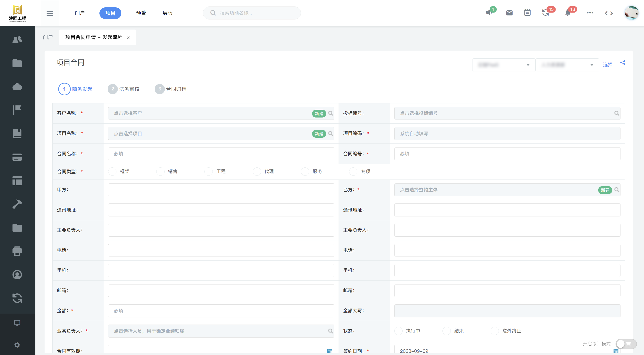Open the 合同有效期 date picker
The image size is (644, 355).
(329, 351)
